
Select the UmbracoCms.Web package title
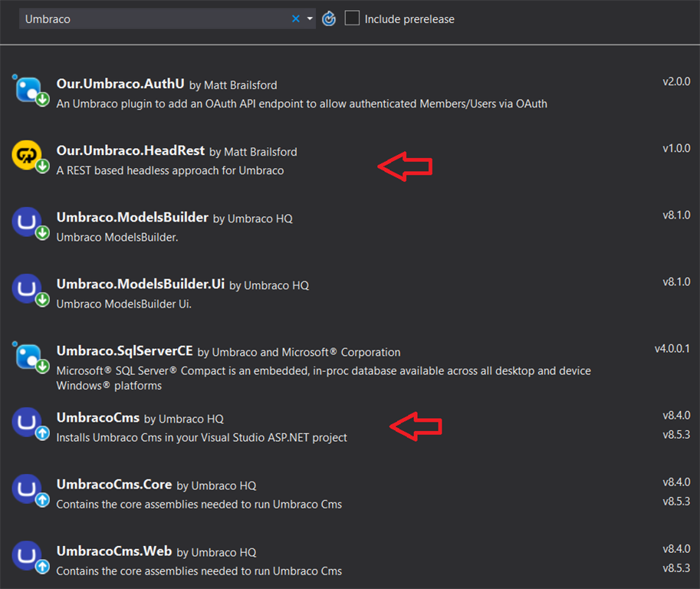click(113, 551)
